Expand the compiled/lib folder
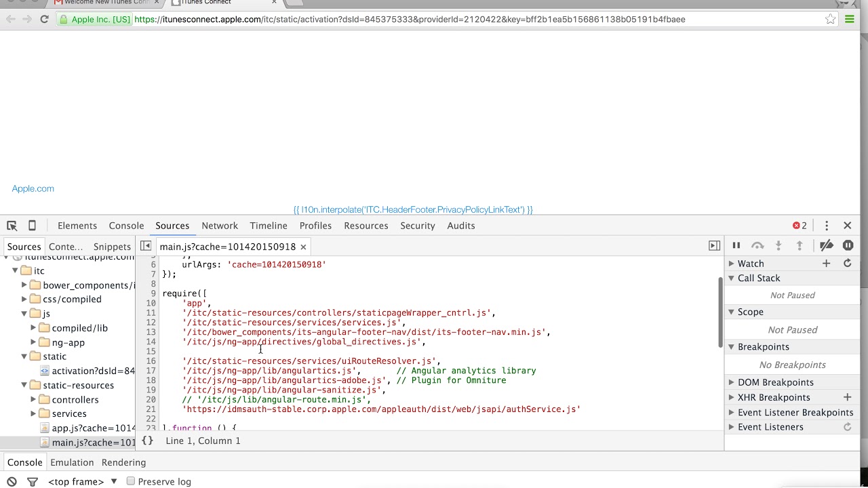The image size is (868, 488). click(33, 327)
